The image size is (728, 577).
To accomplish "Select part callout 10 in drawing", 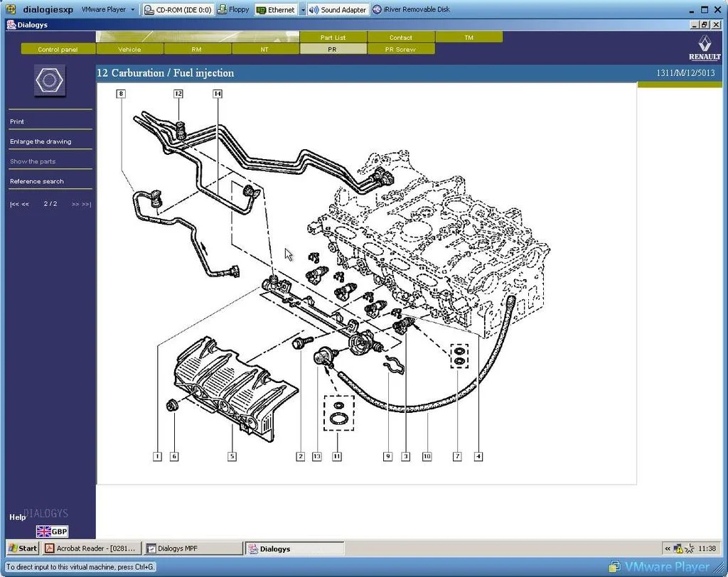I will point(427,456).
